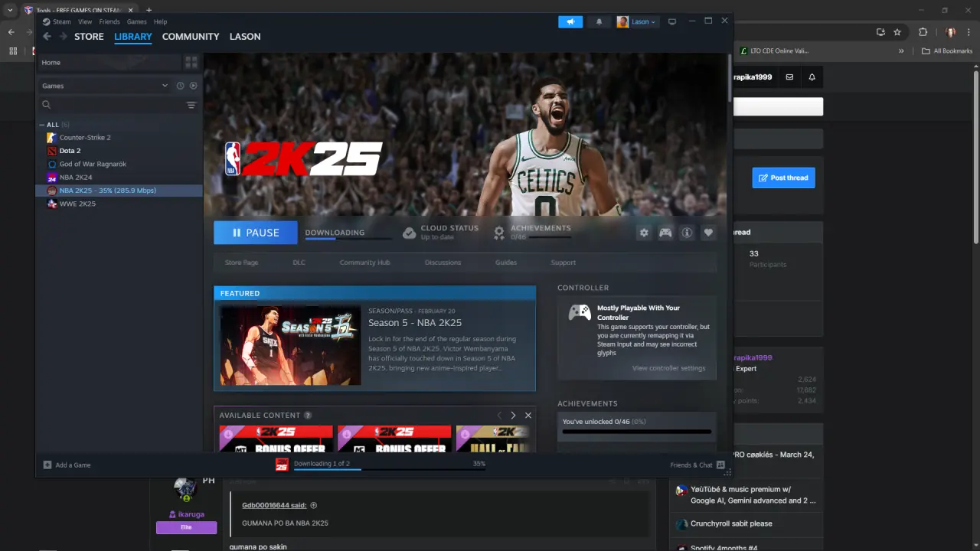Viewport: 980px width, 551px height.
Task: Open View controller settings link
Action: point(668,368)
